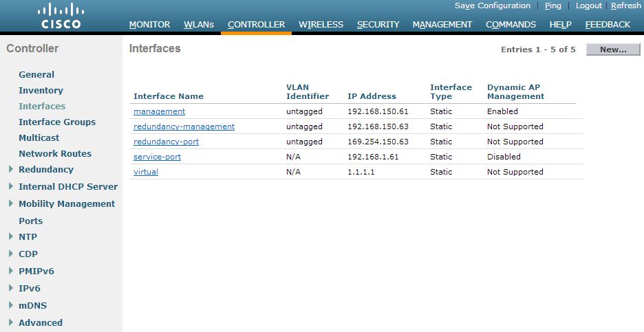Expand the IPv6 section arrow
This screenshot has height=332, width=644.
click(x=11, y=288)
